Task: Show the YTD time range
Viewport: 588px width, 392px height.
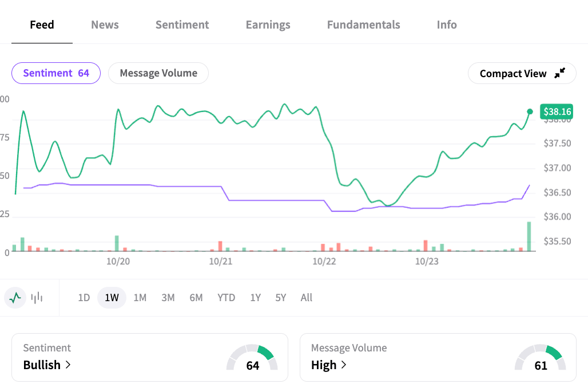Action: [226, 298]
